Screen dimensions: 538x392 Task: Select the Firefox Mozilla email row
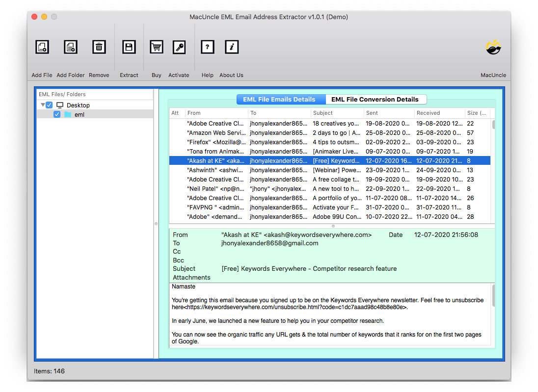(330, 142)
